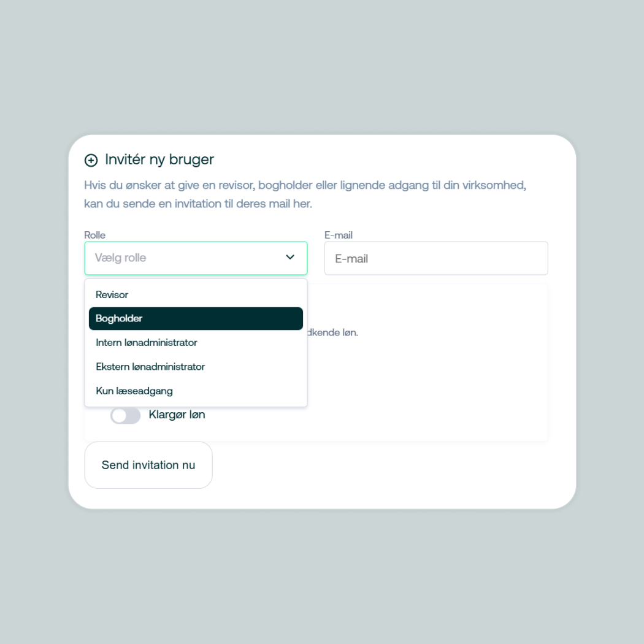Click the Klargør løn toggle label
Viewport: 644px width, 644px height.
(177, 415)
